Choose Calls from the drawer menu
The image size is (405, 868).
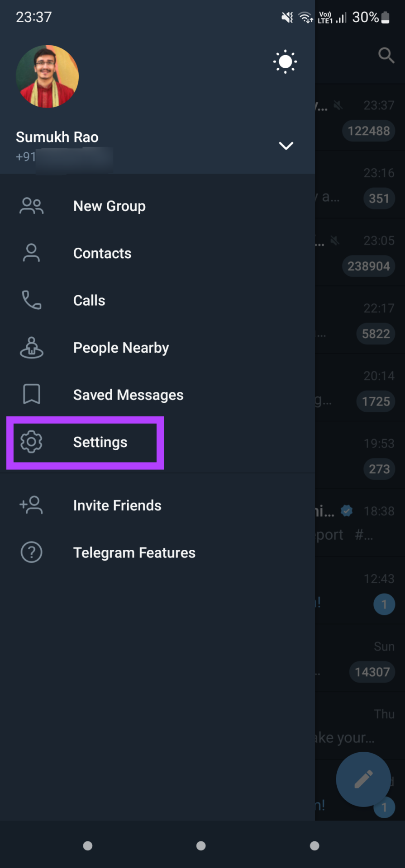[x=89, y=301]
